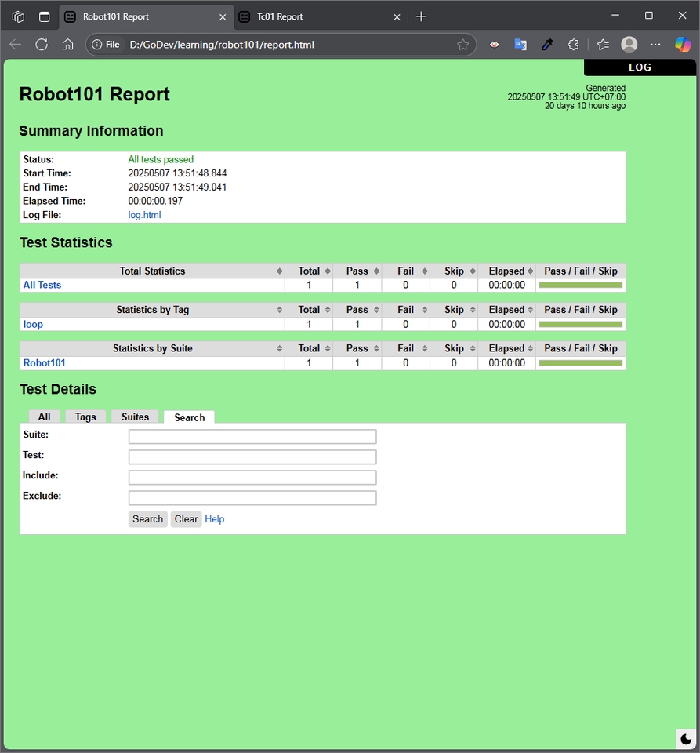Viewport: 700px width, 753px height.
Task: Click the browser address bar URL
Action: point(222,45)
